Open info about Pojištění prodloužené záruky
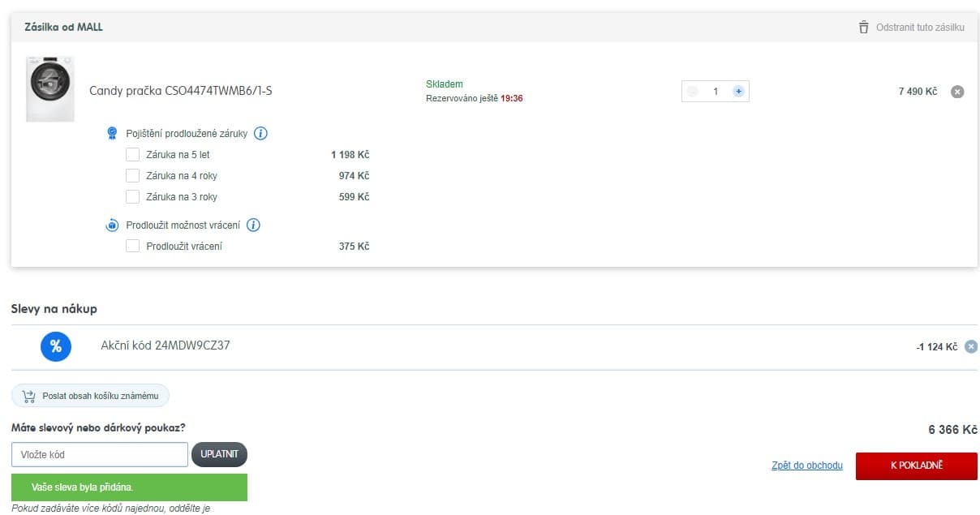The height and width of the screenshot is (515, 980). pyautogui.click(x=260, y=133)
